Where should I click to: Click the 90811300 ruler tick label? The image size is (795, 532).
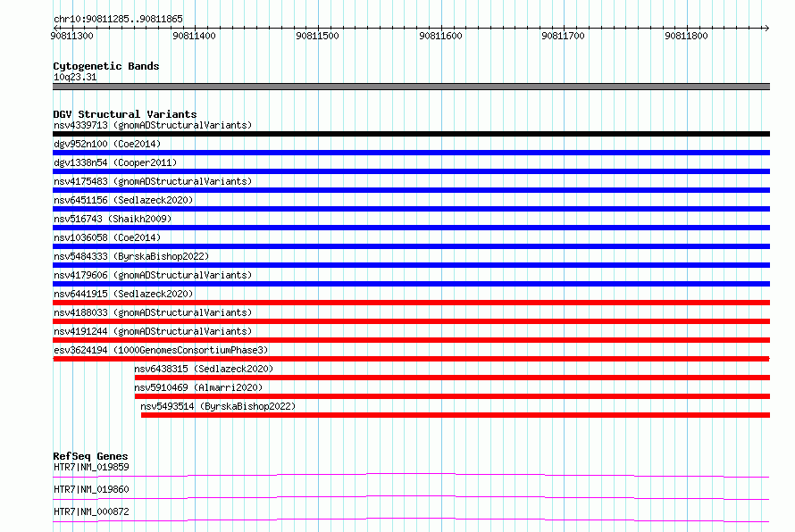tap(72, 36)
